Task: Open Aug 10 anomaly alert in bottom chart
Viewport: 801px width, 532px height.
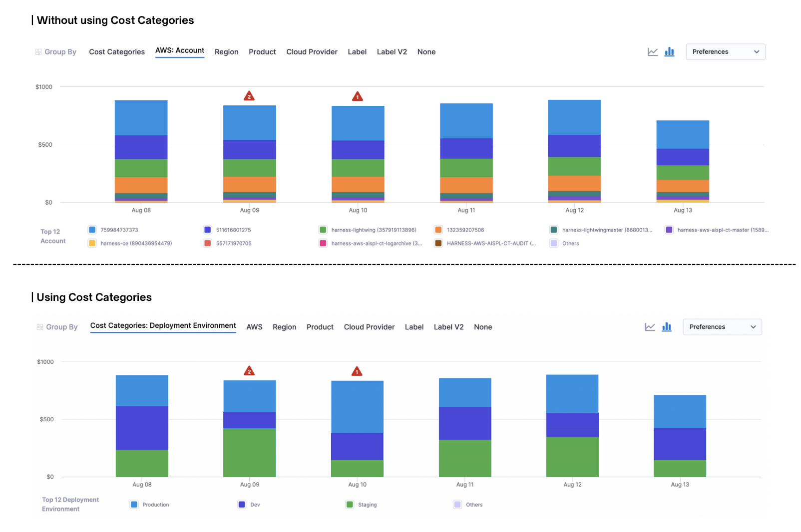Action: [357, 371]
